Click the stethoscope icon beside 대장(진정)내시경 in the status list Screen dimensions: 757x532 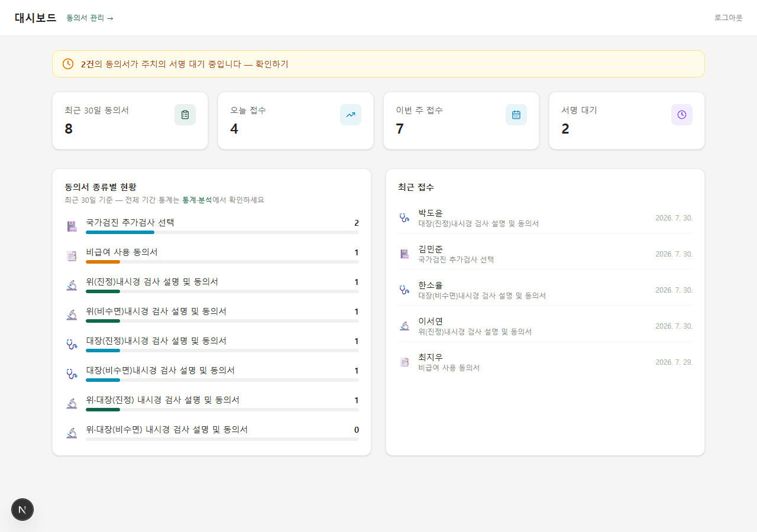pos(72,344)
